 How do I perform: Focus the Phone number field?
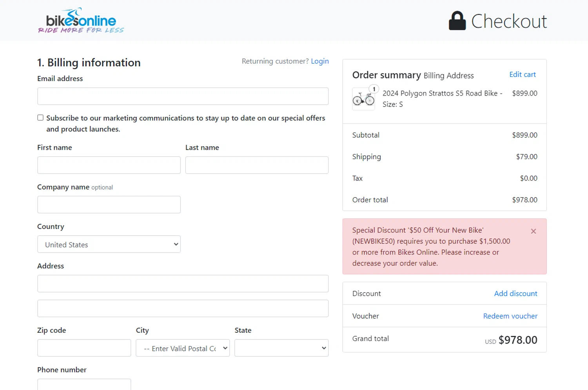[x=84, y=385]
